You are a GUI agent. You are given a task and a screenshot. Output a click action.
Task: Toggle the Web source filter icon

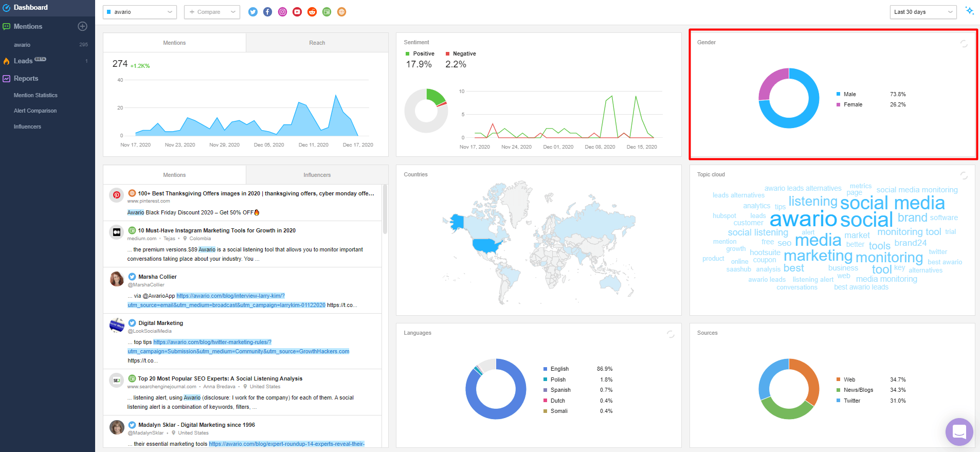click(x=341, y=12)
